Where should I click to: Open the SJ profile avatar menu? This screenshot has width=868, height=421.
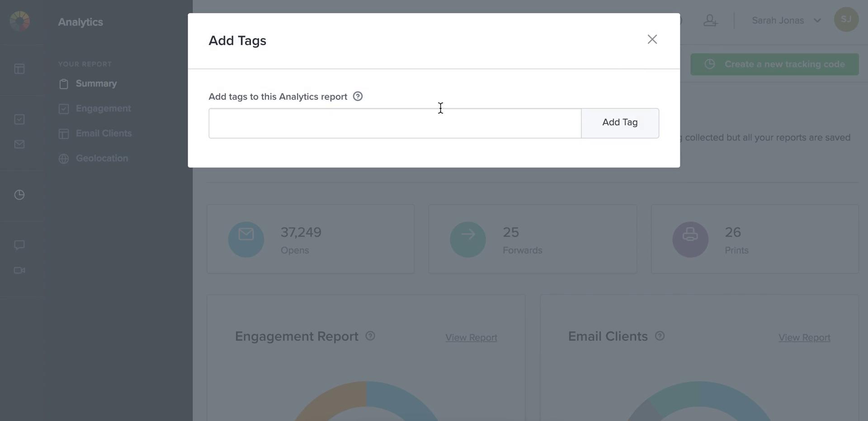click(846, 19)
